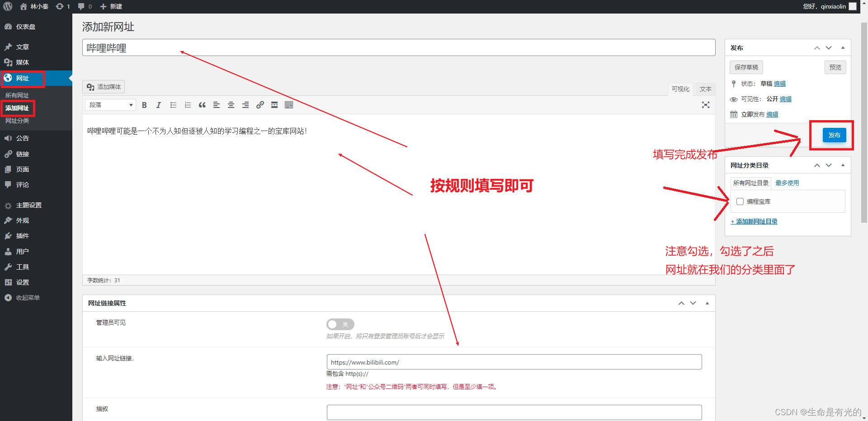The width and height of the screenshot is (868, 421).
Task: Switch to 可视化 editor tab
Action: click(680, 89)
